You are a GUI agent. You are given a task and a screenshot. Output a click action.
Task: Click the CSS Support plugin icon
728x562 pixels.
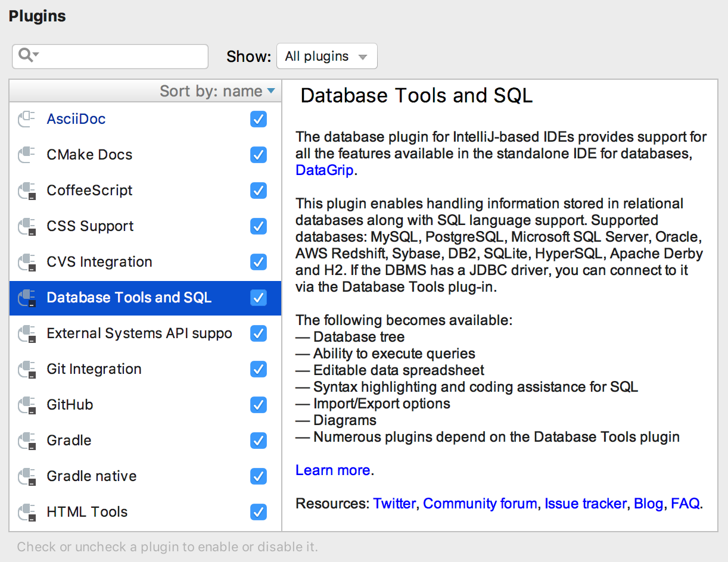(x=27, y=226)
